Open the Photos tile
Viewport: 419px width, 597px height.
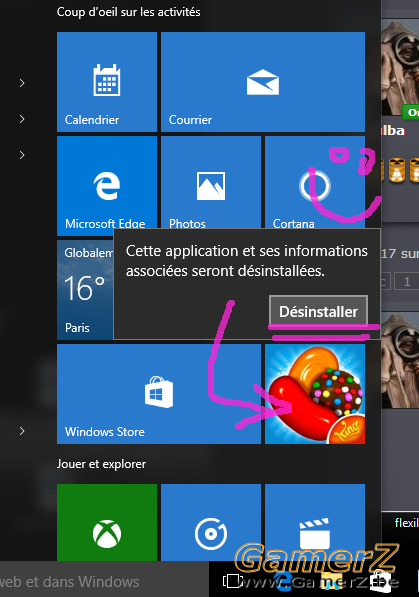[x=211, y=183]
